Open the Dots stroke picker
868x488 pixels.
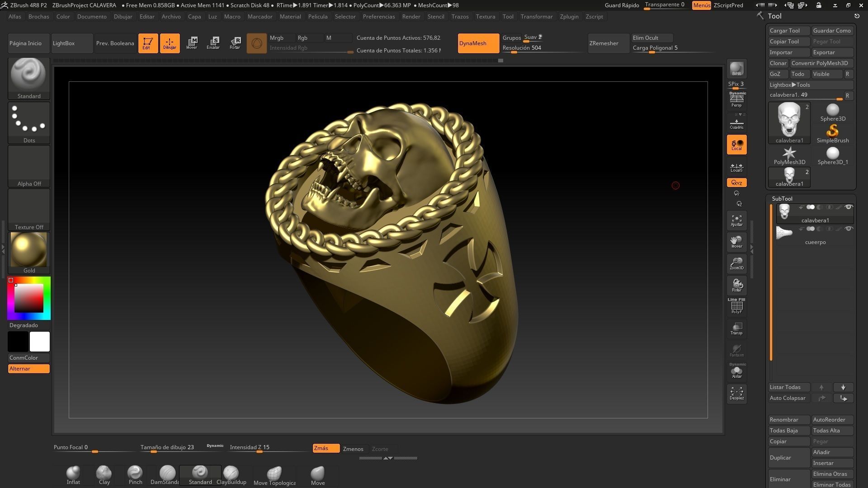pos(29,122)
